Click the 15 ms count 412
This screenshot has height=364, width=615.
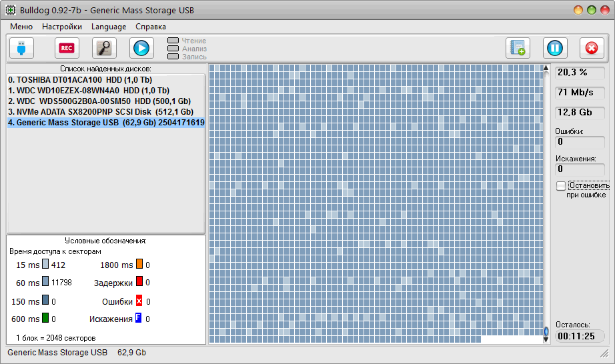point(58,265)
